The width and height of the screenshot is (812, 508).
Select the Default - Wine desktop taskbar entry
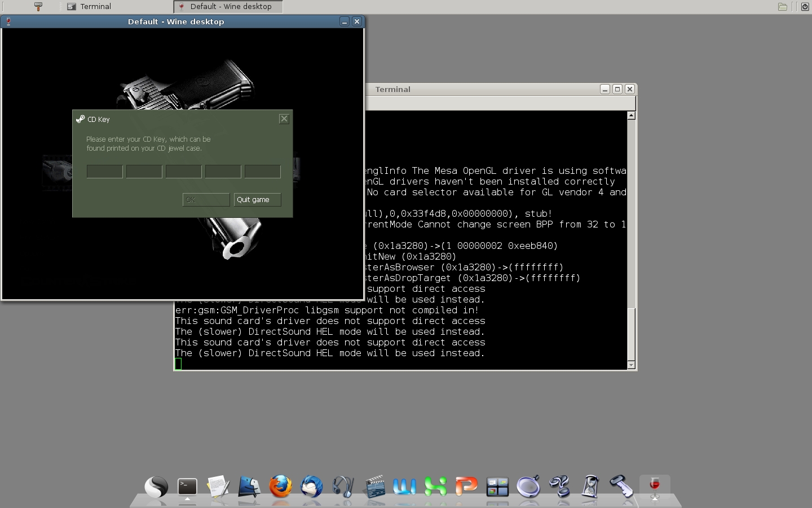click(228, 7)
